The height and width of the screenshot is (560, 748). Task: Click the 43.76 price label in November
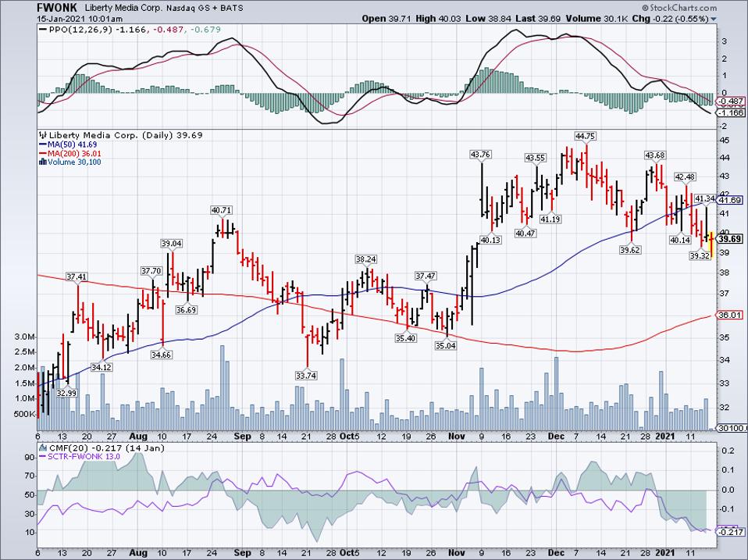tap(480, 154)
